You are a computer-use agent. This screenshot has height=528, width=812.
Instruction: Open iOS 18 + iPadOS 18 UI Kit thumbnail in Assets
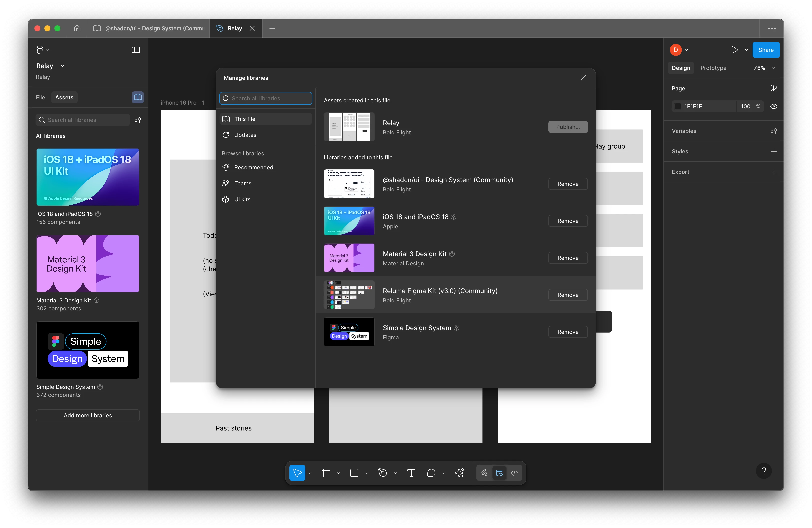[x=88, y=177]
